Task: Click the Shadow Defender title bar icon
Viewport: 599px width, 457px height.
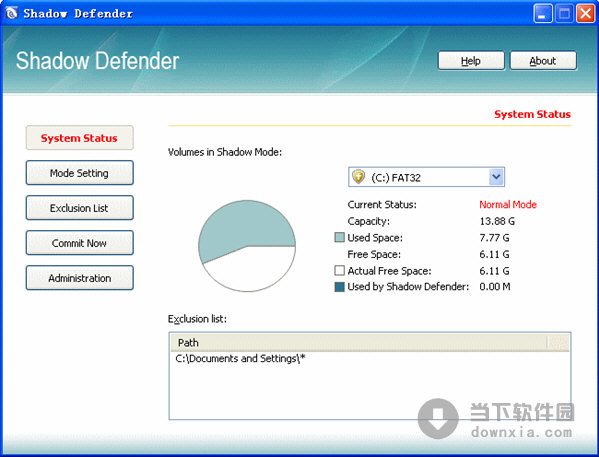Action: tap(11, 13)
